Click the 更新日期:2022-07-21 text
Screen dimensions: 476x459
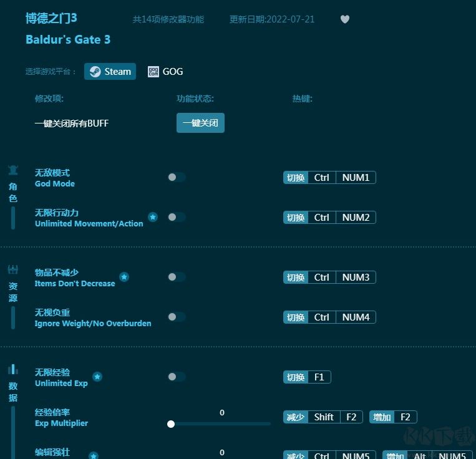point(272,19)
